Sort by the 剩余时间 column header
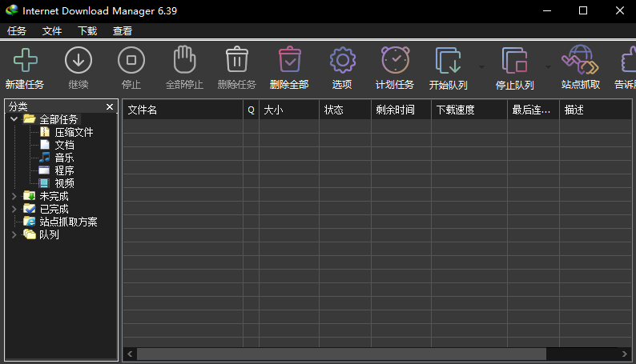 (x=401, y=110)
